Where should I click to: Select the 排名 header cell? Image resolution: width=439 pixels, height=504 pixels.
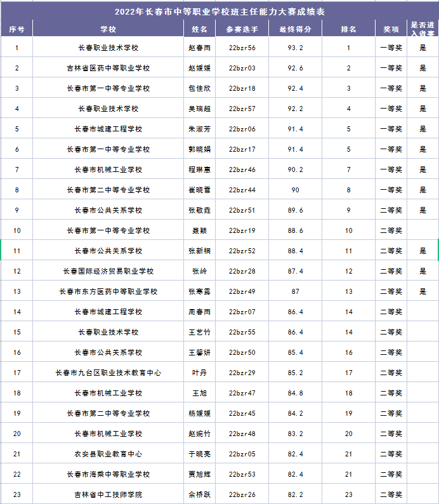click(348, 29)
